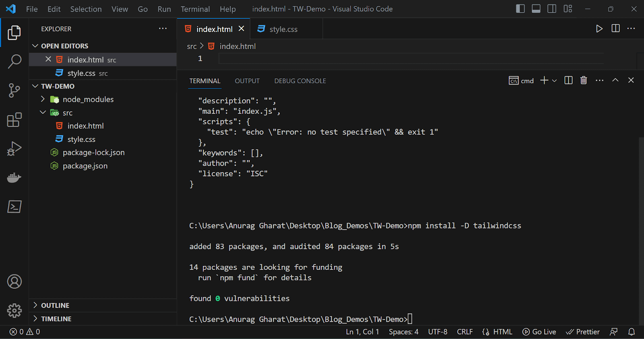Viewport: 644px width, 339px height.
Task: Open the launch profile dropdown arrow
Action: point(555,80)
